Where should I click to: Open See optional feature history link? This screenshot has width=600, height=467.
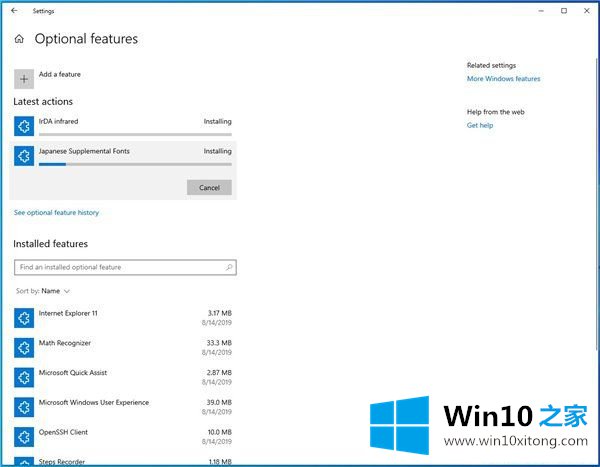(57, 212)
